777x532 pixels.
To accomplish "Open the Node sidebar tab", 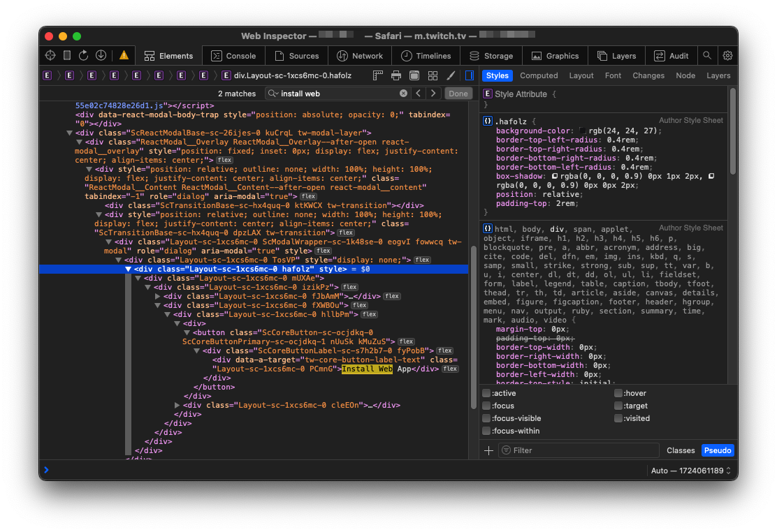I will click(685, 75).
